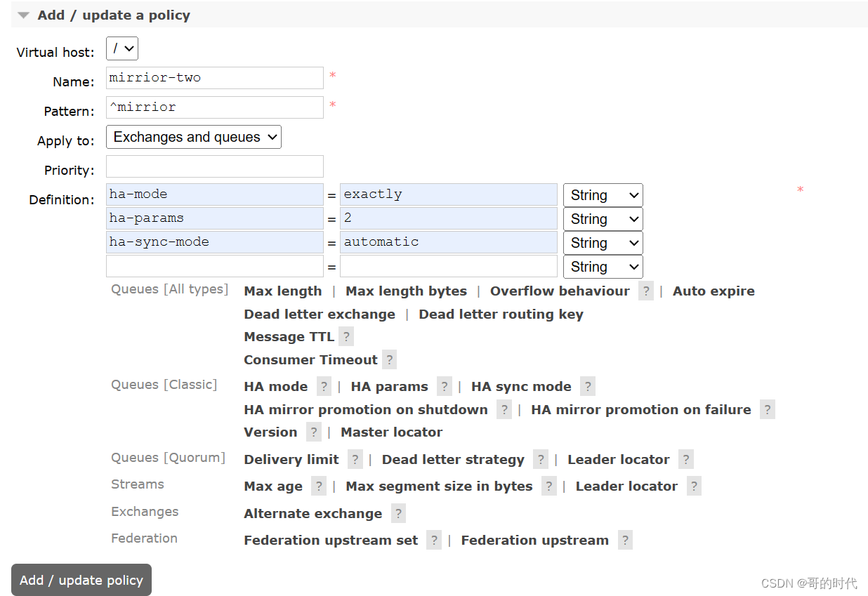
Task: Open Message TTL help question mark
Action: 346,337
